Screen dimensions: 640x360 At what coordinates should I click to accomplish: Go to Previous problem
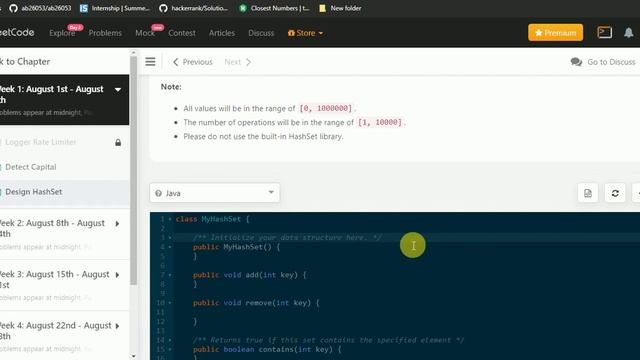[193, 62]
